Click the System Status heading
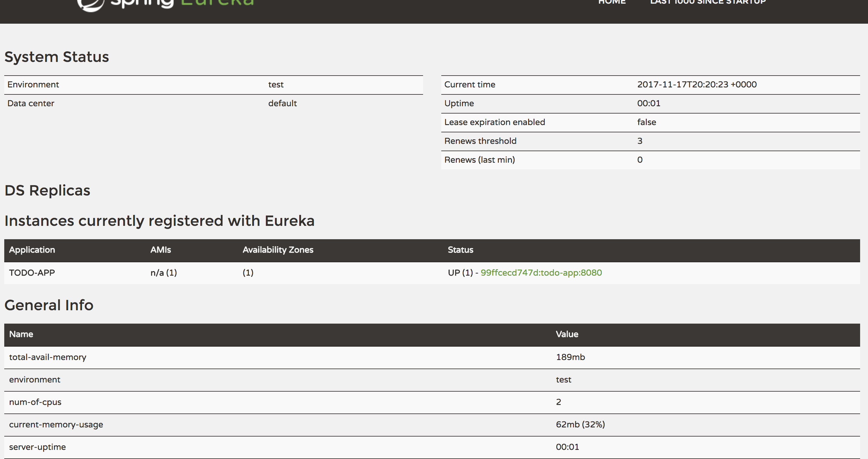 click(57, 57)
